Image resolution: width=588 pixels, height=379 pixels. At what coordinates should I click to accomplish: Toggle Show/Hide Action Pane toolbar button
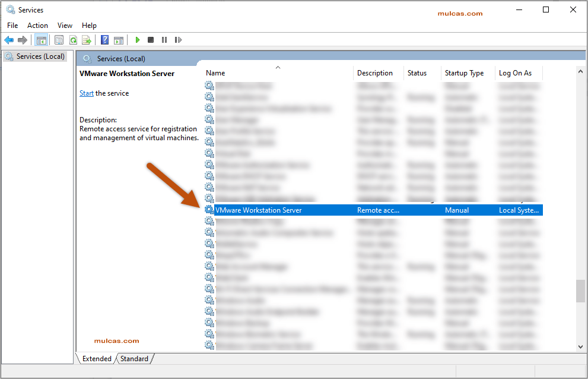(119, 40)
